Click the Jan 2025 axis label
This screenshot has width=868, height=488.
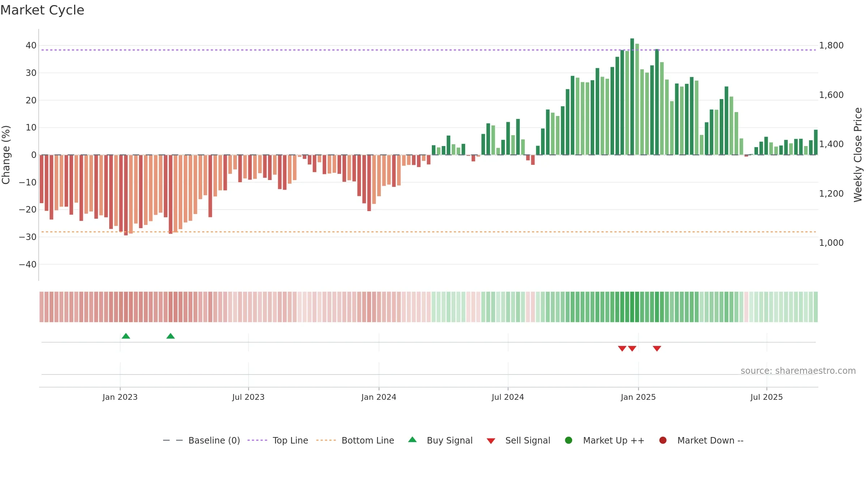[x=638, y=397]
